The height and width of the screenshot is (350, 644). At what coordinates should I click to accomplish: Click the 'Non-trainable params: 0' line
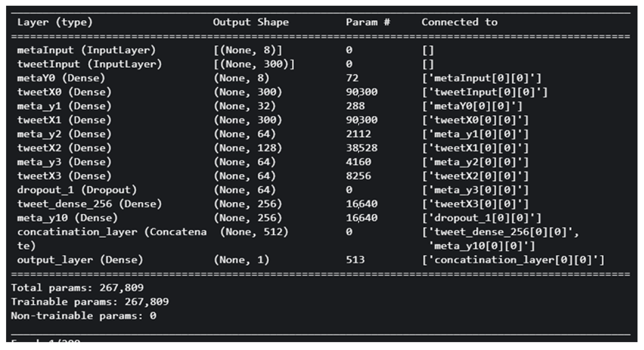pyautogui.click(x=84, y=316)
